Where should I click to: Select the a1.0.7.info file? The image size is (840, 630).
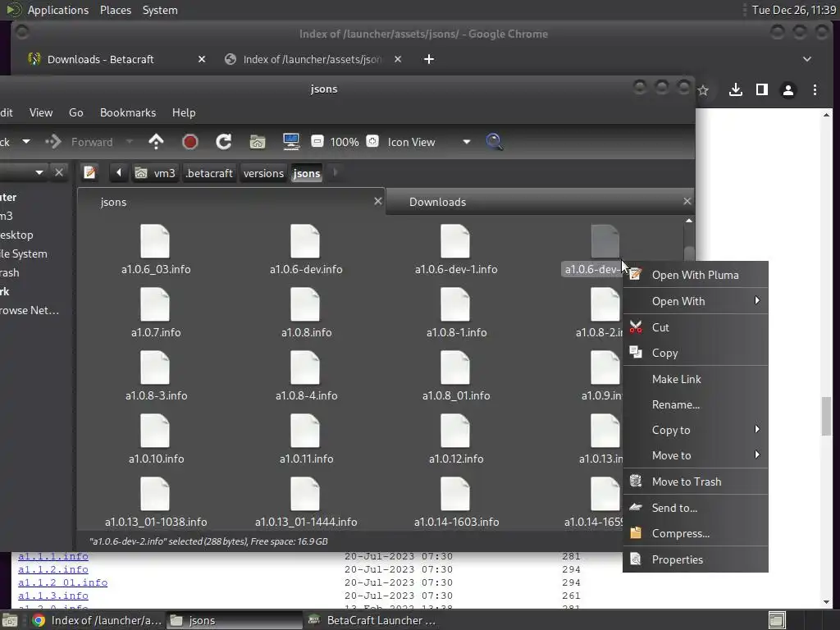(156, 313)
